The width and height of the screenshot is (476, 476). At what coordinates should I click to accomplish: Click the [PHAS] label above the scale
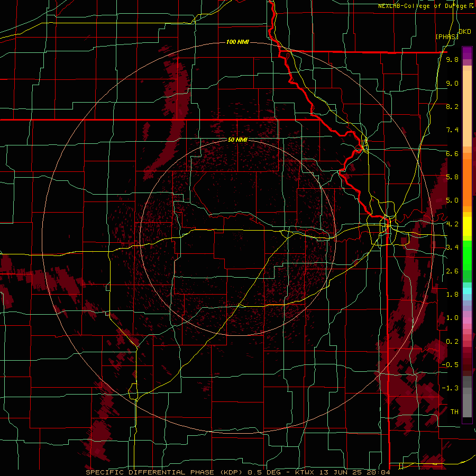(x=447, y=36)
